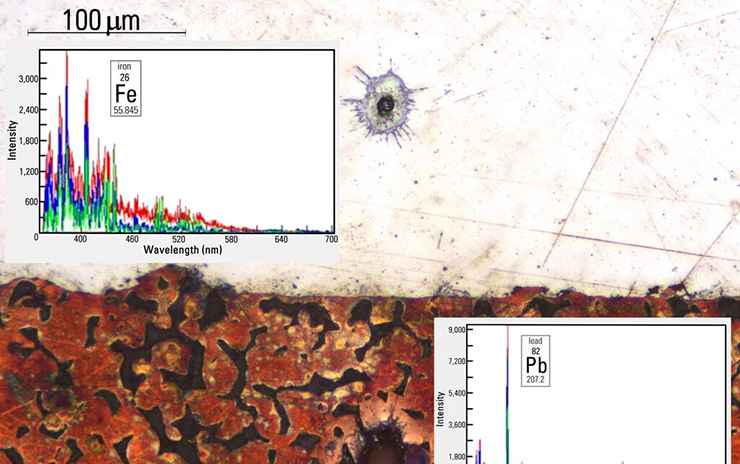Click the 400 wavelength tick value
This screenshot has width=740, height=464.
tap(80, 239)
